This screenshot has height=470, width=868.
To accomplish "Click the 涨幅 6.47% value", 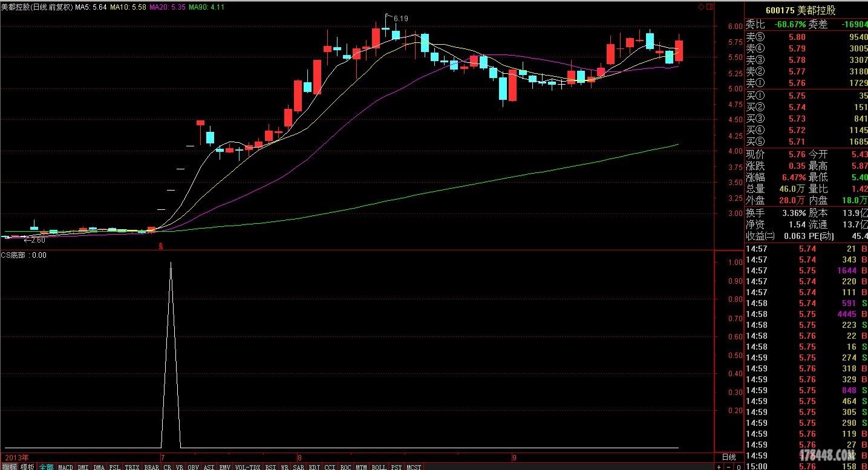I will coord(794,178).
